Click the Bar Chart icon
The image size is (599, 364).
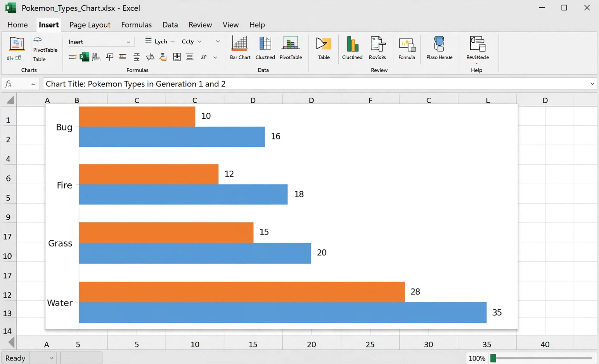pyautogui.click(x=240, y=43)
